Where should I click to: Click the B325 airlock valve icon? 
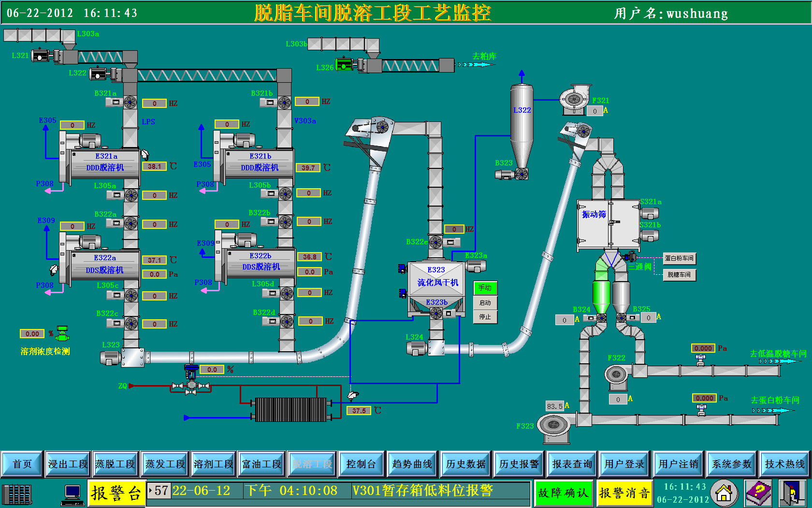[x=622, y=318]
